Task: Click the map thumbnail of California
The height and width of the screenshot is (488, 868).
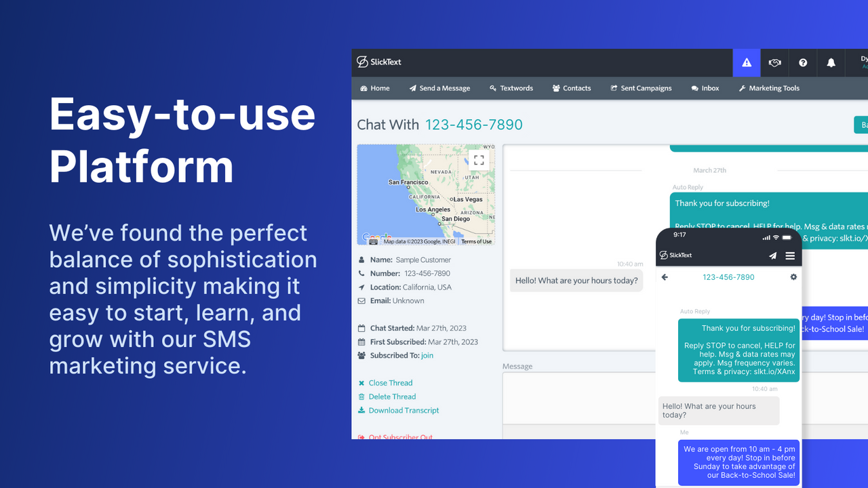Action: [426, 195]
